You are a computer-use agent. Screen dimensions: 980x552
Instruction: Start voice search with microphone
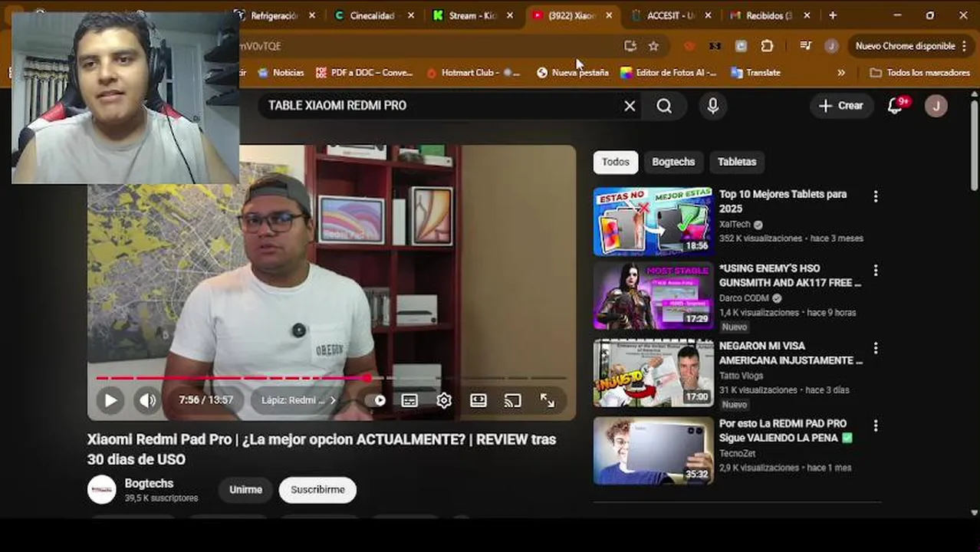tap(713, 106)
